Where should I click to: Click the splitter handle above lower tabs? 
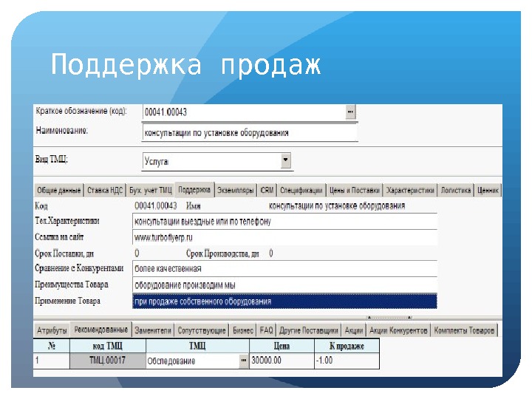click(x=389, y=318)
